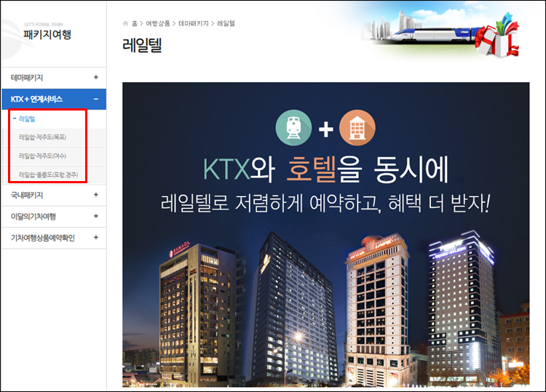Expand 국내패키지 with its plus icon
Screen dimensions: 546x392
[96, 195]
